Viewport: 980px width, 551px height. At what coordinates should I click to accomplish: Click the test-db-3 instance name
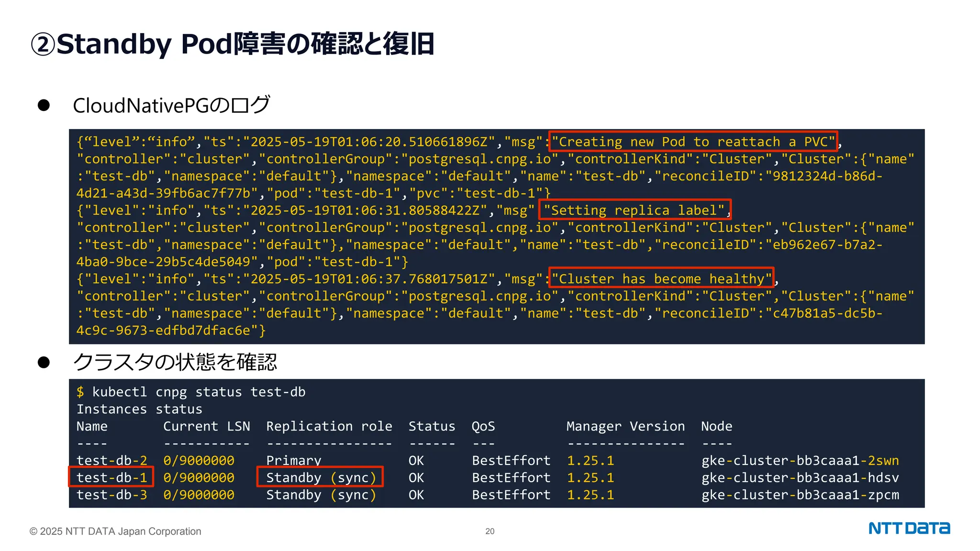pos(111,495)
